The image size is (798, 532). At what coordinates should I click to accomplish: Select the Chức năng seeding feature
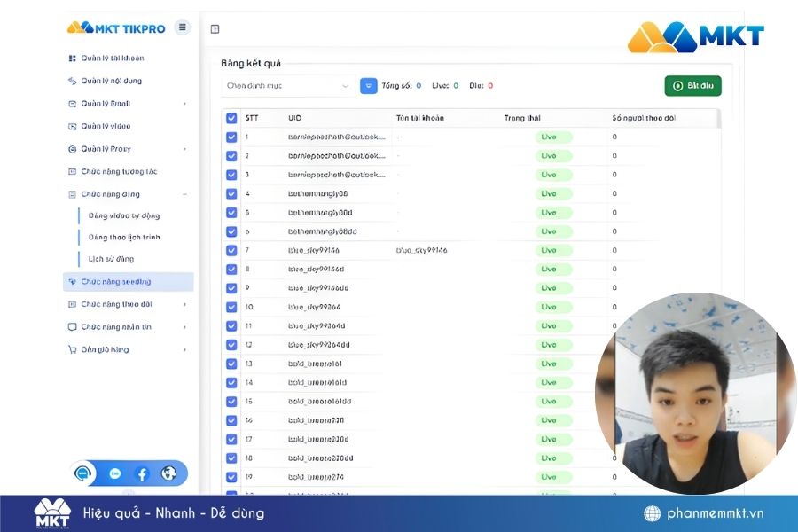coord(116,281)
